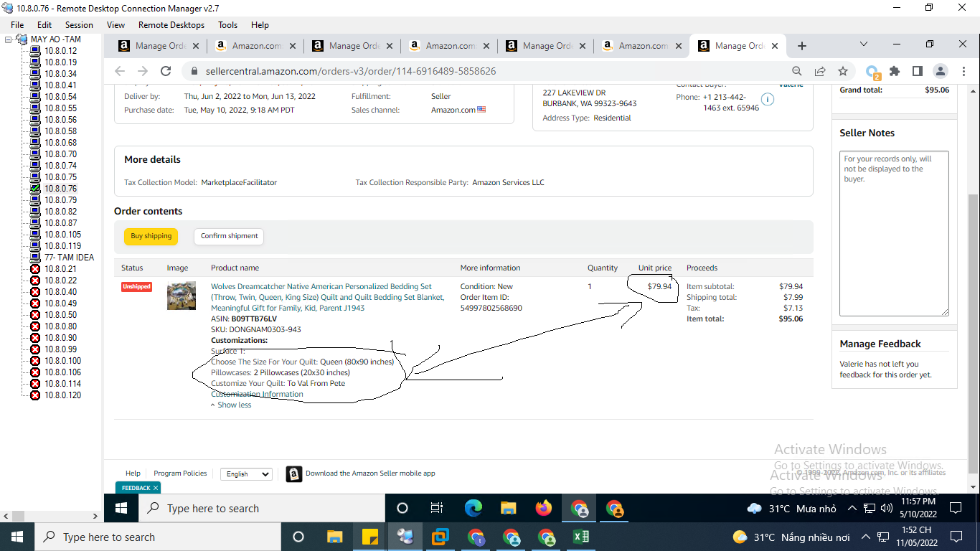Open the Remote Desktops menu
Screen dimensions: 980x551
[171, 24]
